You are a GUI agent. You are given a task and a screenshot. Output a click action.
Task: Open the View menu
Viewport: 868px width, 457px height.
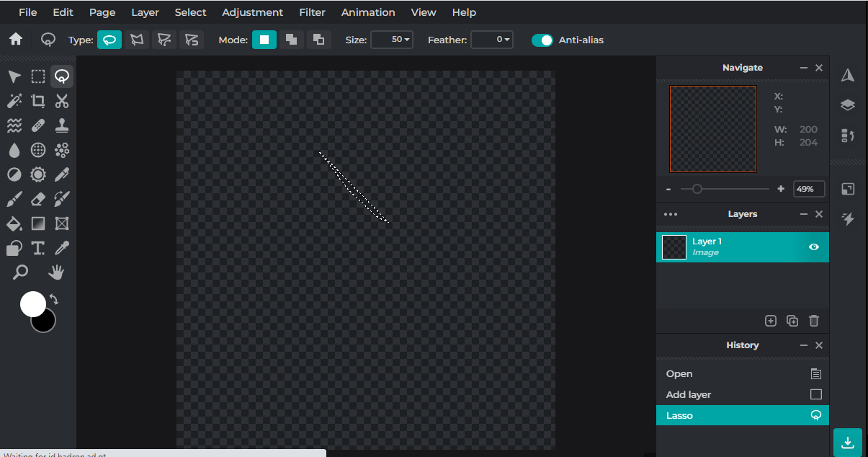(424, 12)
